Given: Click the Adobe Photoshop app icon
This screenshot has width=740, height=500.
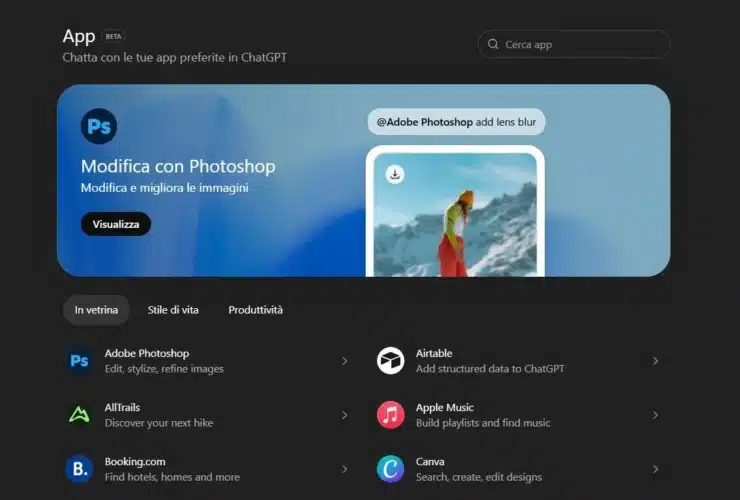Looking at the screenshot, I should click(79, 361).
